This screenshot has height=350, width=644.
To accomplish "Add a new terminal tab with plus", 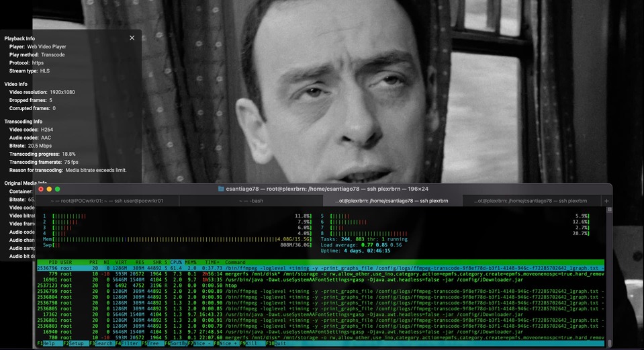I will coord(606,201).
